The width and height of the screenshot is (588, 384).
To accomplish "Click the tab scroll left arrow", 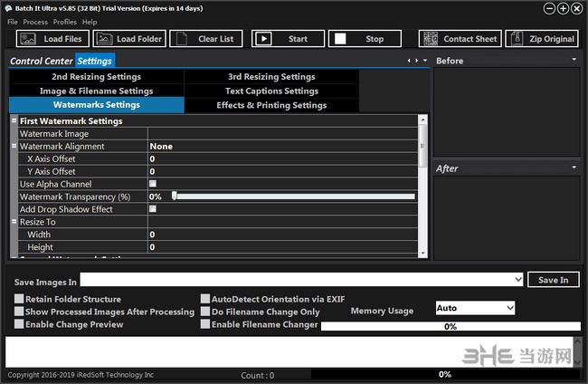I will tap(409, 60).
